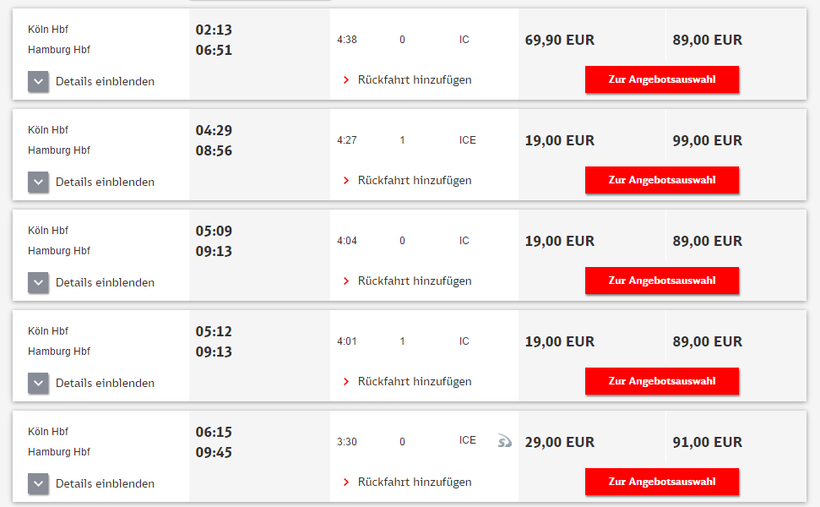
Task: Select the 69,90 EUR fare
Action: click(x=559, y=41)
